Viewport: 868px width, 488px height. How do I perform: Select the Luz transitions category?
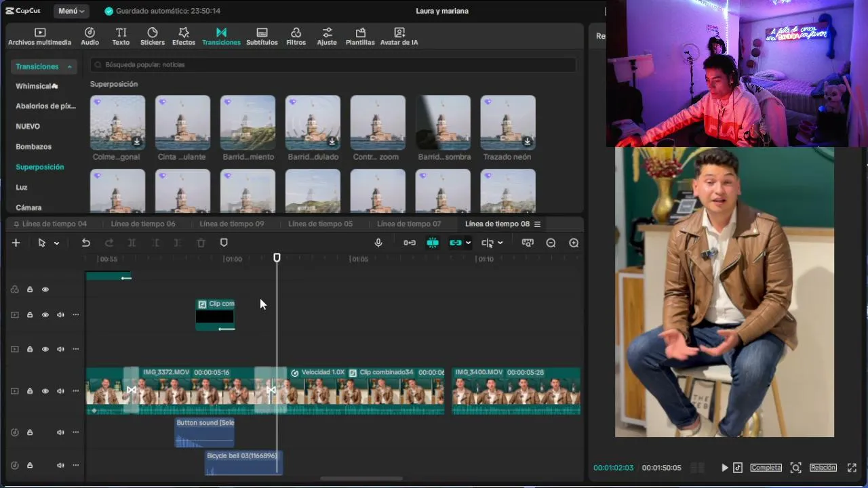[x=22, y=187]
